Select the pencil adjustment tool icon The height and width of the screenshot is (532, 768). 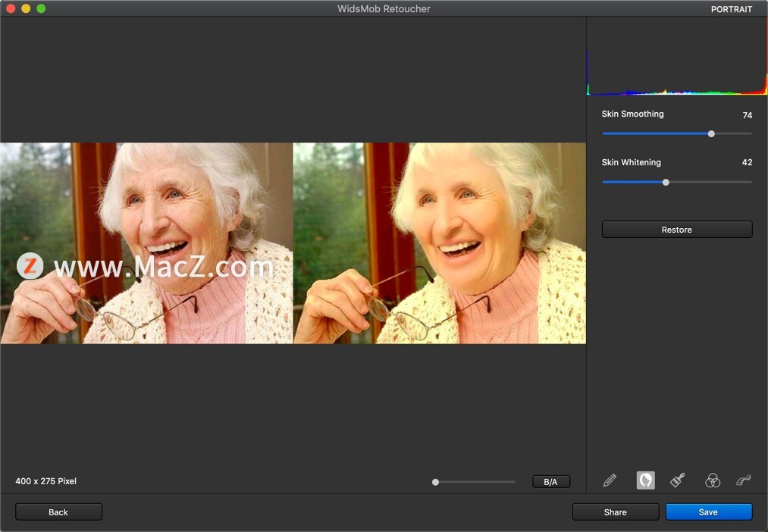click(x=610, y=480)
